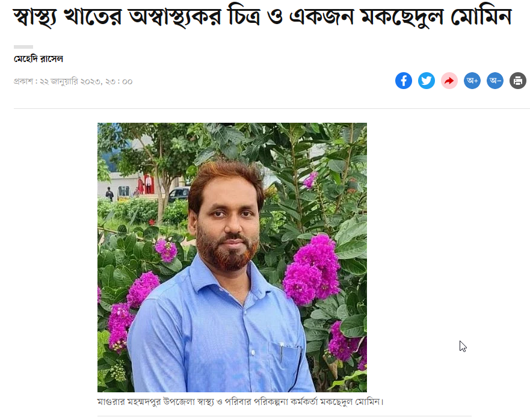
Task: Click the words মকছেদুল মোমিন in the headline
Action: [x=436, y=16]
